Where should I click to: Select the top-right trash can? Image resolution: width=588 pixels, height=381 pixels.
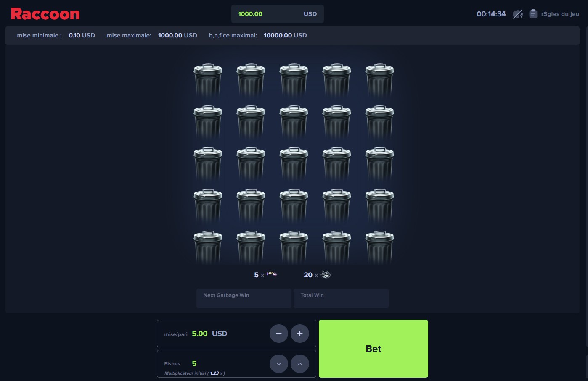[379, 80]
